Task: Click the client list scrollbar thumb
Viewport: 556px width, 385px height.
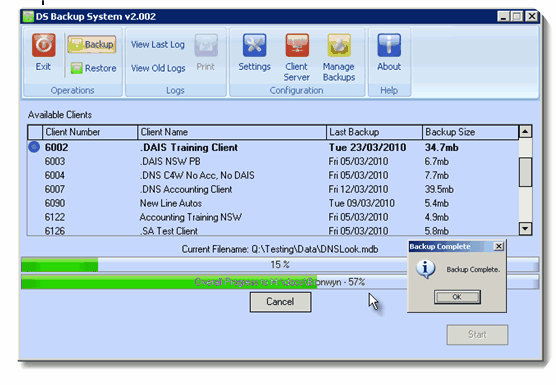Action: tap(525, 172)
